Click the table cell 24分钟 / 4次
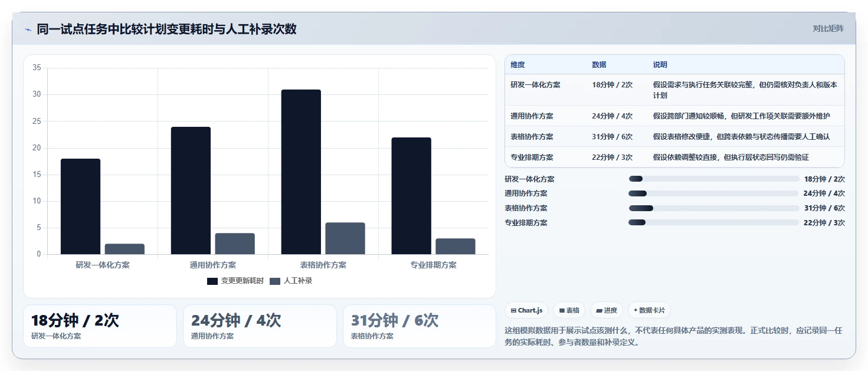The height and width of the screenshot is (371, 868). pyautogui.click(x=612, y=116)
